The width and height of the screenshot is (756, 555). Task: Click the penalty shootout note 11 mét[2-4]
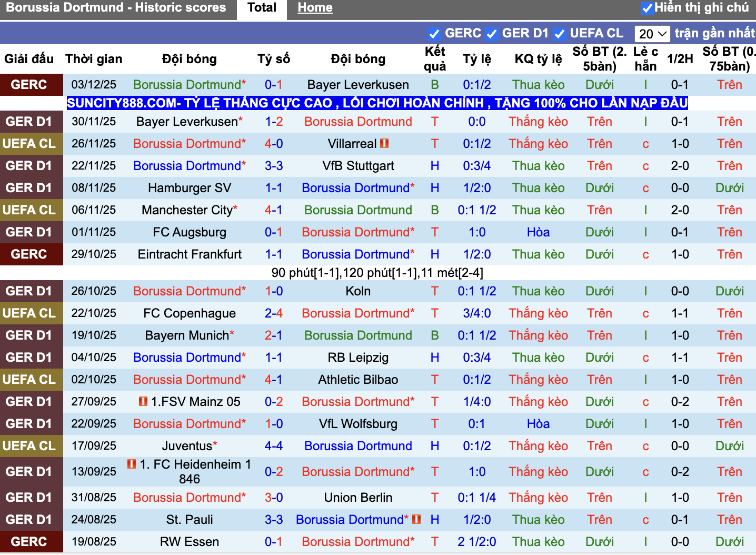[452, 273]
